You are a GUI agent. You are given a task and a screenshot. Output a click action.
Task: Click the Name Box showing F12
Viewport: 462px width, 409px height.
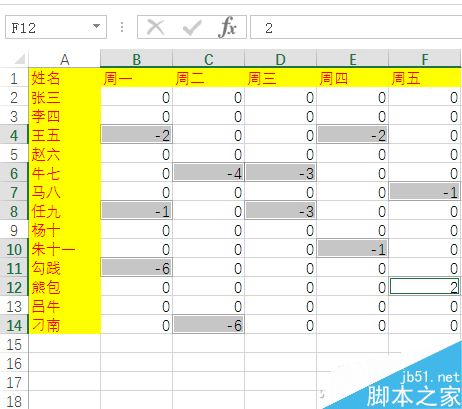[x=56, y=27]
